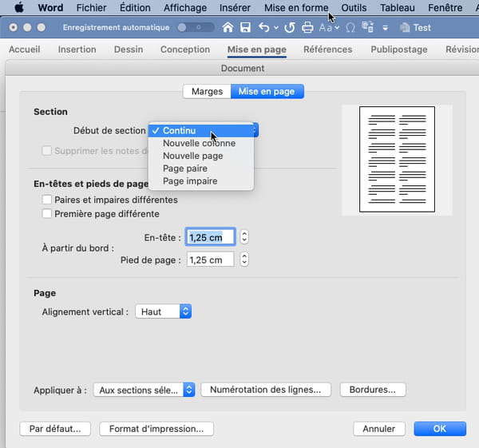The height and width of the screenshot is (448, 479).
Task: Open the Aa text formatting tool
Action: tap(329, 28)
